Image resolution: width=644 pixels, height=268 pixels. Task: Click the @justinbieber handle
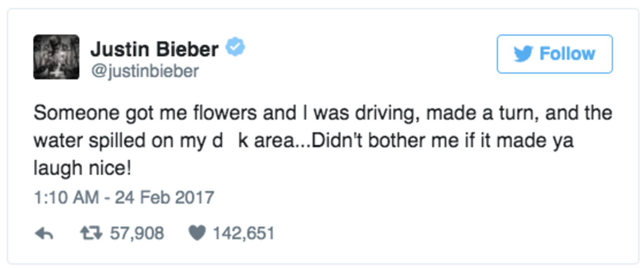(x=144, y=71)
